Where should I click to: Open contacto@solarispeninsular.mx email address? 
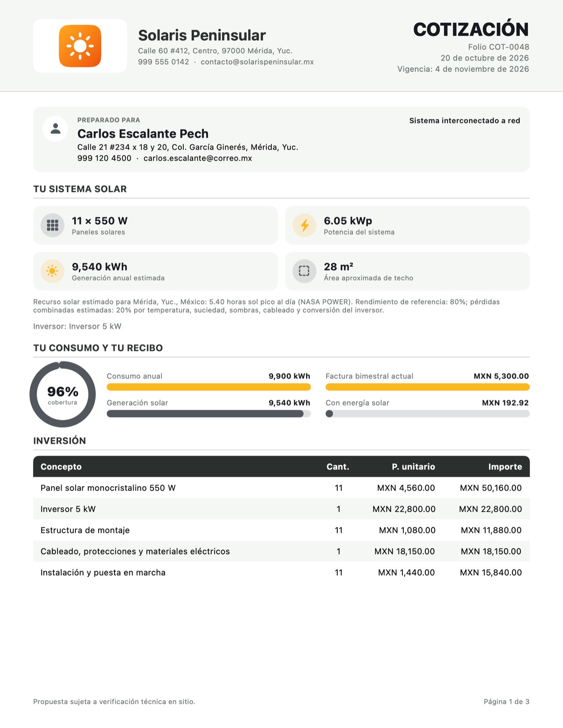click(x=257, y=62)
